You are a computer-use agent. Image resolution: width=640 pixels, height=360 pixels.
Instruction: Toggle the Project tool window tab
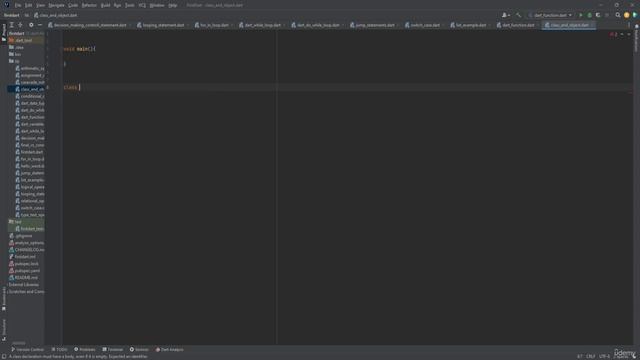tap(4, 32)
